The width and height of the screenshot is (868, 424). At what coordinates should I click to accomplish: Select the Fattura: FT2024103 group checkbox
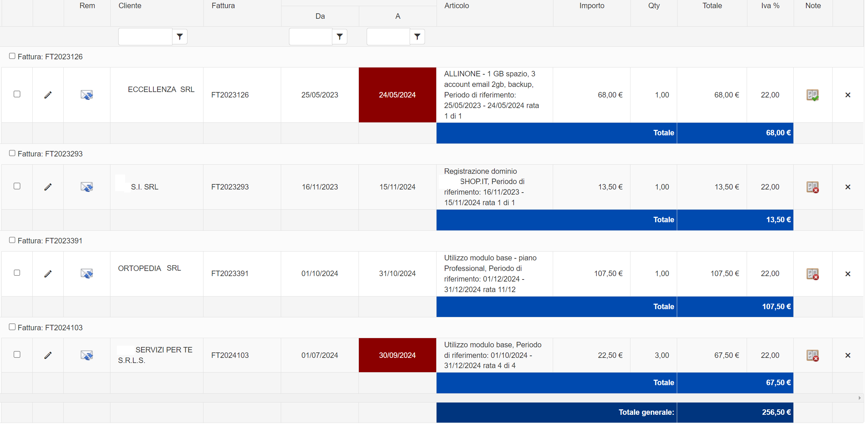[x=12, y=327]
